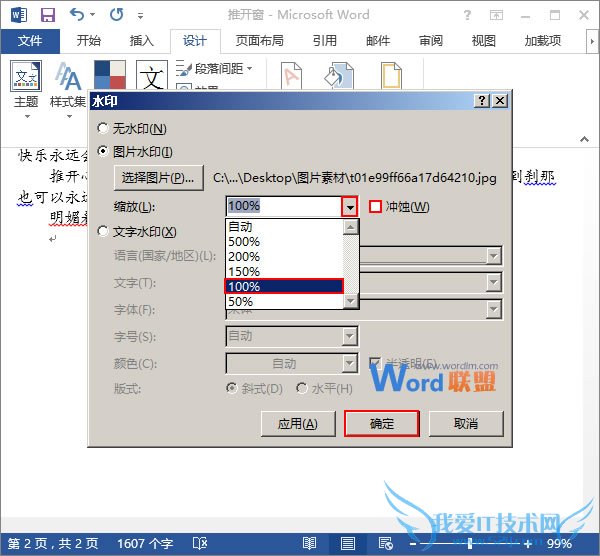Click the Watermark page icon in ribbon

point(291,75)
